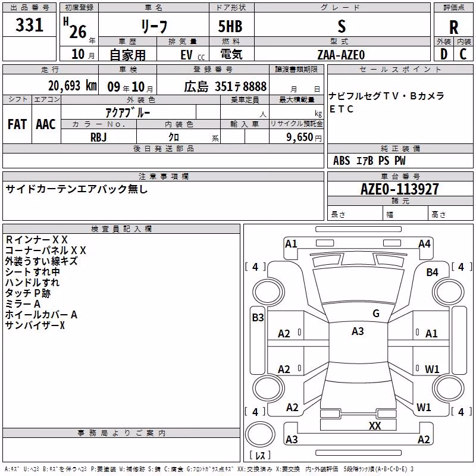Screen dimensions: 476x476
Task: Select inspector note ホイールカバーA
Action: (41, 315)
